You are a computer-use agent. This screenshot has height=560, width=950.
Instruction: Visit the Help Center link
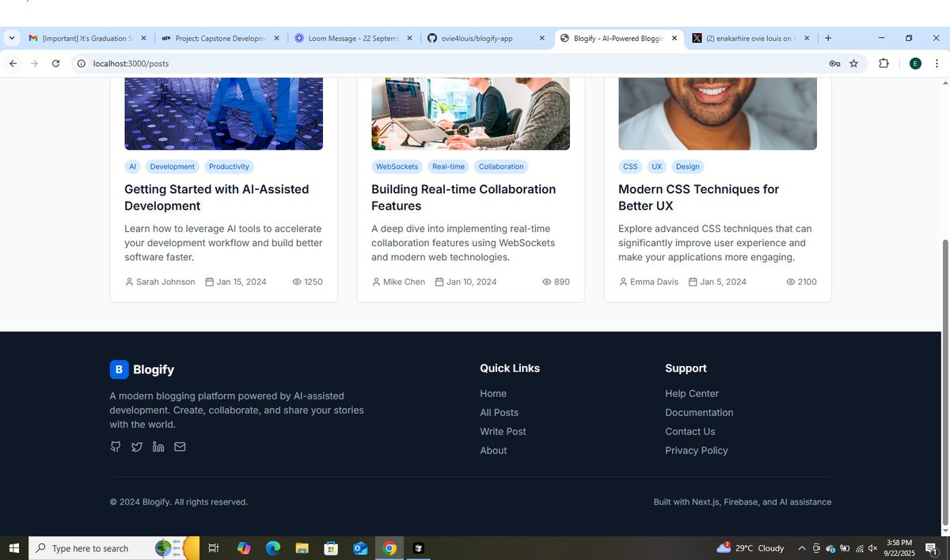691,393
